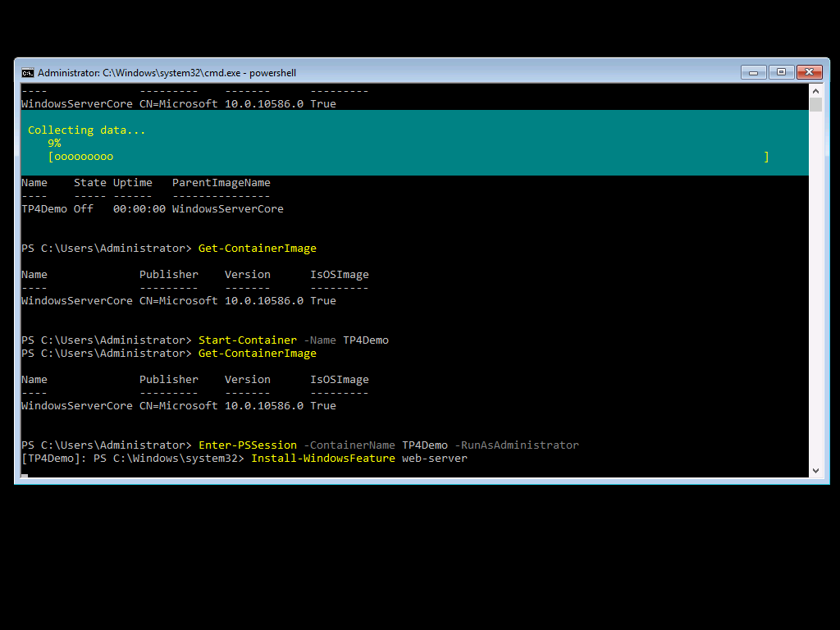Select the WindowsServerCore image name
Image resolution: width=840 pixels, height=630 pixels.
(x=77, y=300)
